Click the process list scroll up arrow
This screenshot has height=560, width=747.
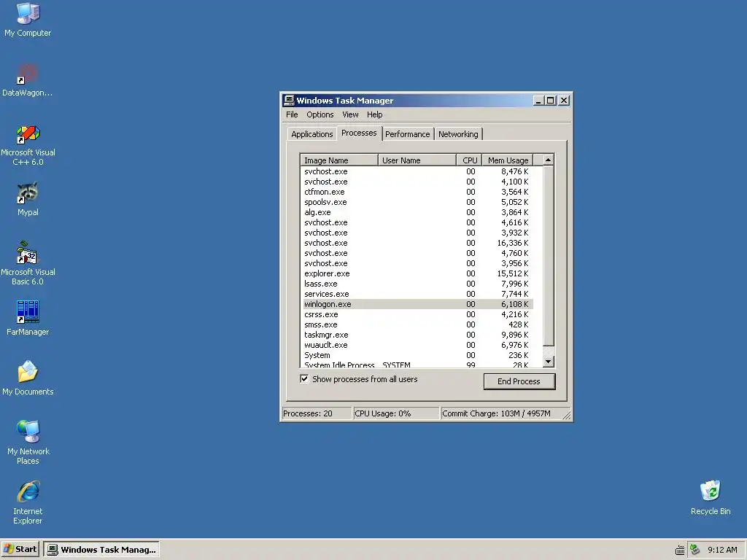pyautogui.click(x=549, y=160)
